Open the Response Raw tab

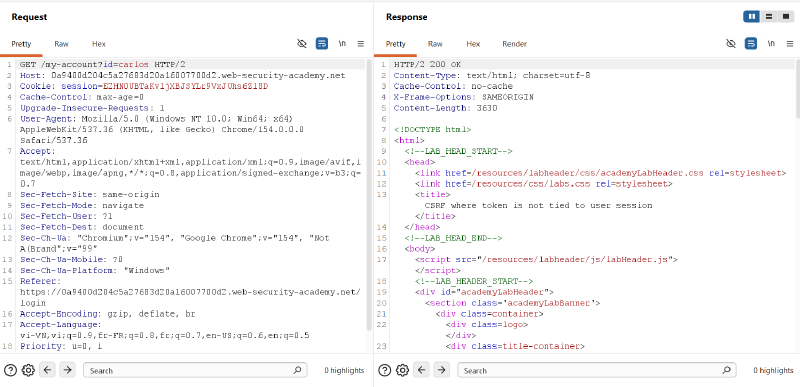point(435,44)
